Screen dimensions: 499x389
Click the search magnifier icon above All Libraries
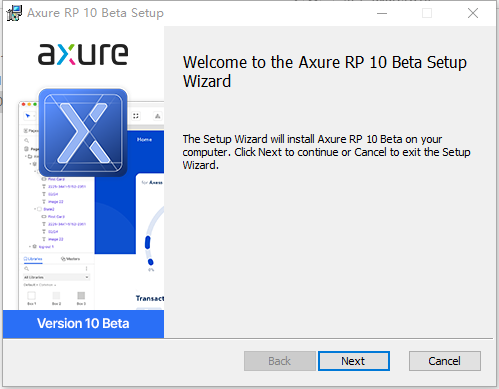[x=27, y=269]
